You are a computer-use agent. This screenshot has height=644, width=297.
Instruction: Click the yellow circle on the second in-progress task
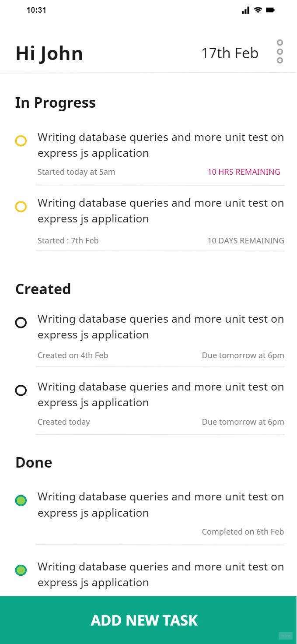[x=21, y=207]
